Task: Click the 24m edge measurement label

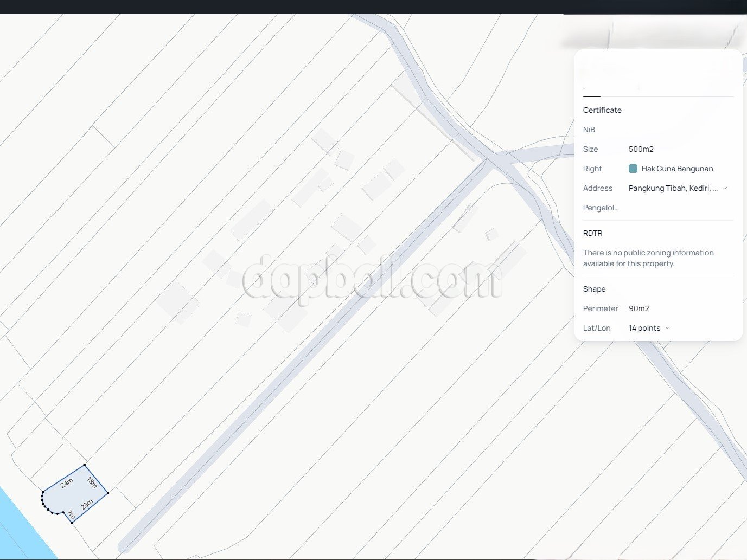Action: point(67,482)
